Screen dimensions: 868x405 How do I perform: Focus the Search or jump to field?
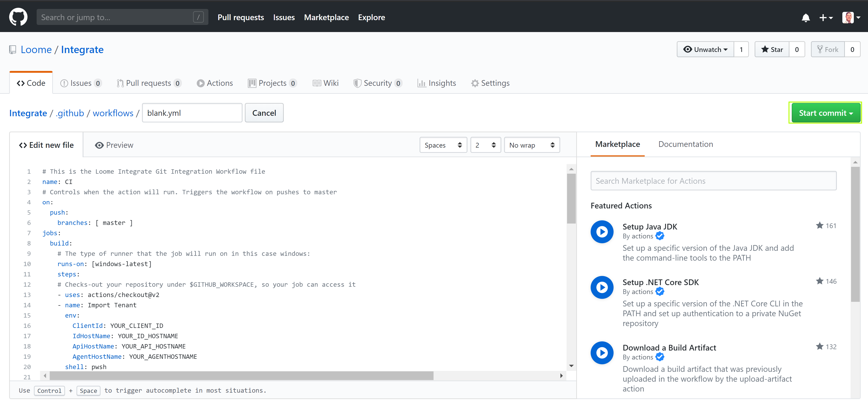pyautogui.click(x=122, y=17)
